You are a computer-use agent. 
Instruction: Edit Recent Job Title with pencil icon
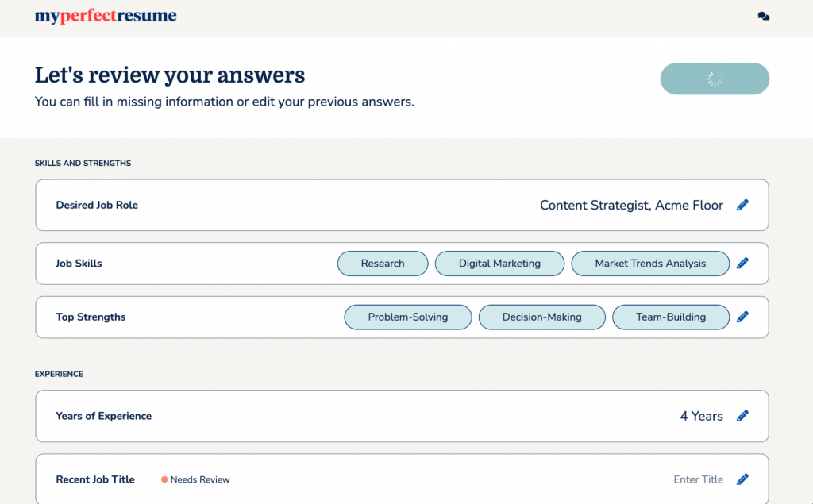(742, 479)
